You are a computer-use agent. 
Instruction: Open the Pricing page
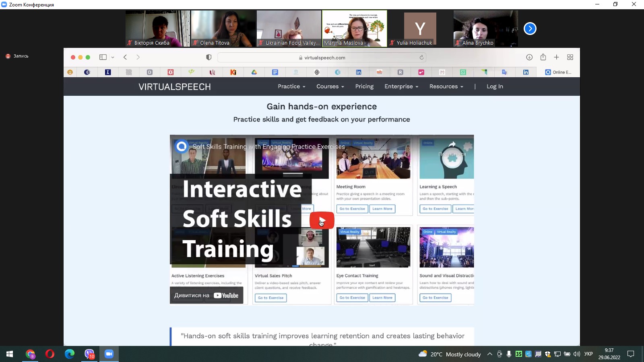click(x=364, y=86)
